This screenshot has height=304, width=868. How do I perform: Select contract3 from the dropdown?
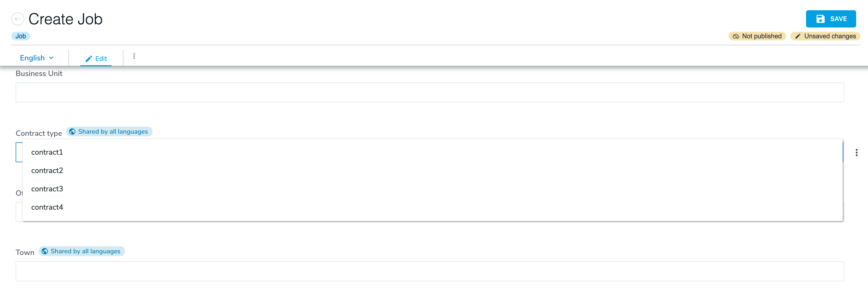click(x=47, y=189)
